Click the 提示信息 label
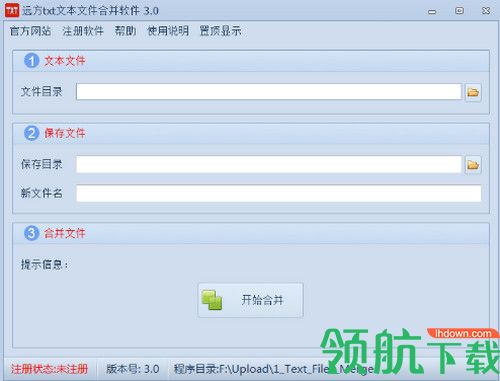Screen dimensions: 500x381 pyautogui.click(x=44, y=265)
